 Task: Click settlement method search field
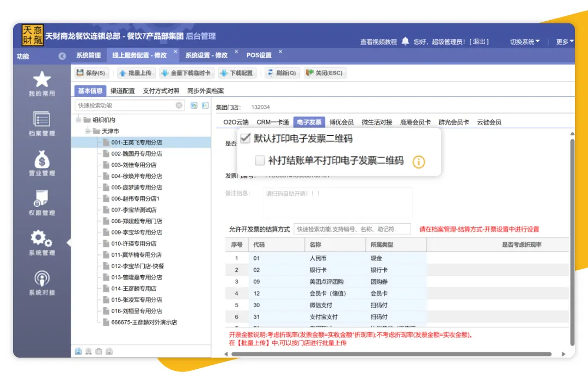point(352,229)
